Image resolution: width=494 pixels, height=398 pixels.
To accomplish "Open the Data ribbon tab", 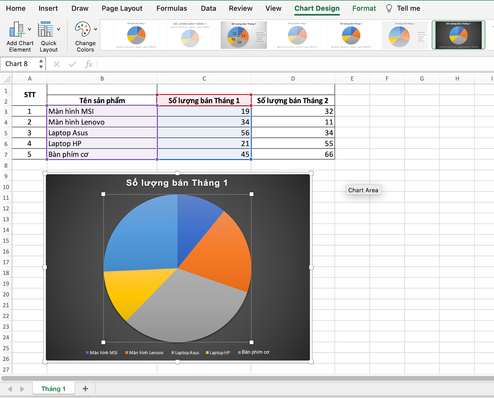I will 208,8.
